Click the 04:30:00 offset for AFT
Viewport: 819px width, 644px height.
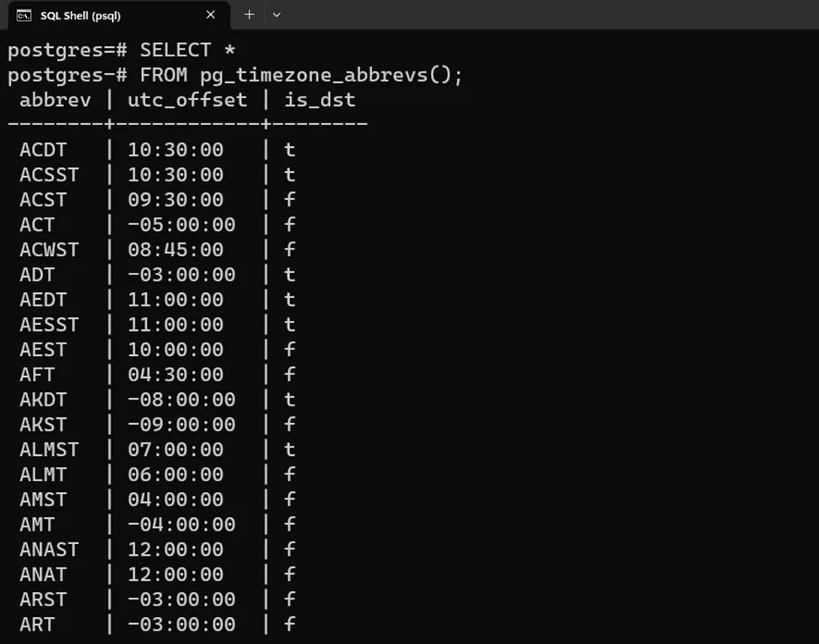coord(176,374)
